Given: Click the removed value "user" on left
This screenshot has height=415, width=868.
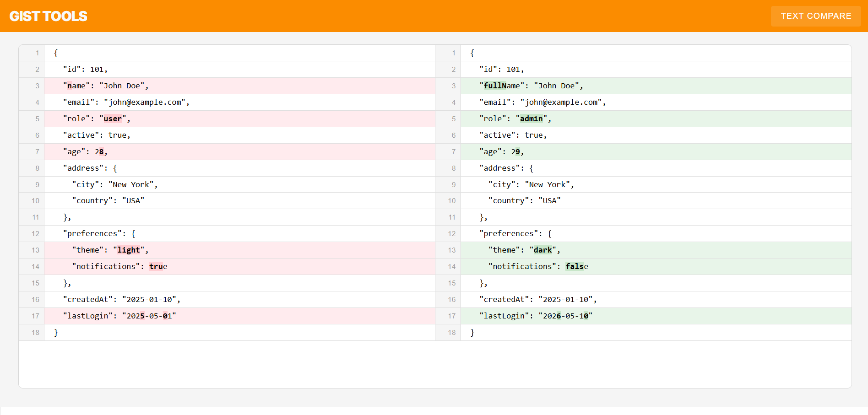Looking at the screenshot, I should point(113,119).
